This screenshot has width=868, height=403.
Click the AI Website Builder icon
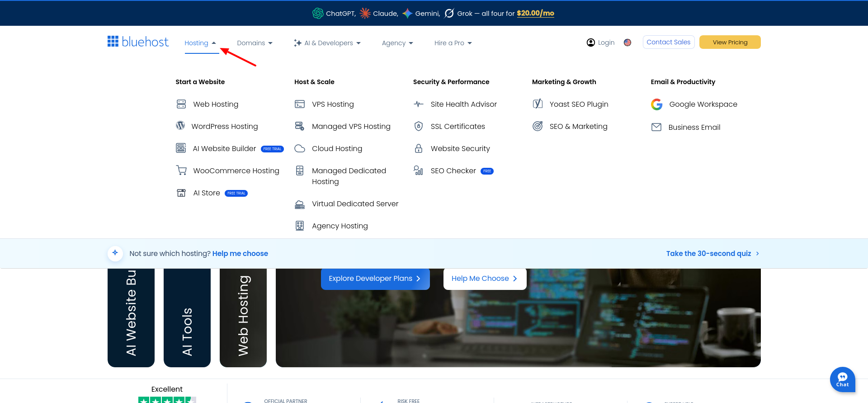(x=181, y=148)
